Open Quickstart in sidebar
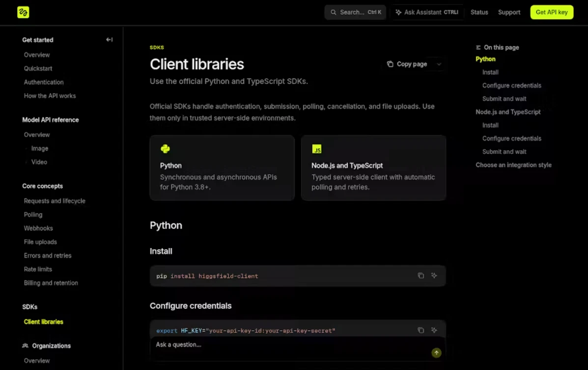This screenshot has height=370, width=588. [38, 68]
